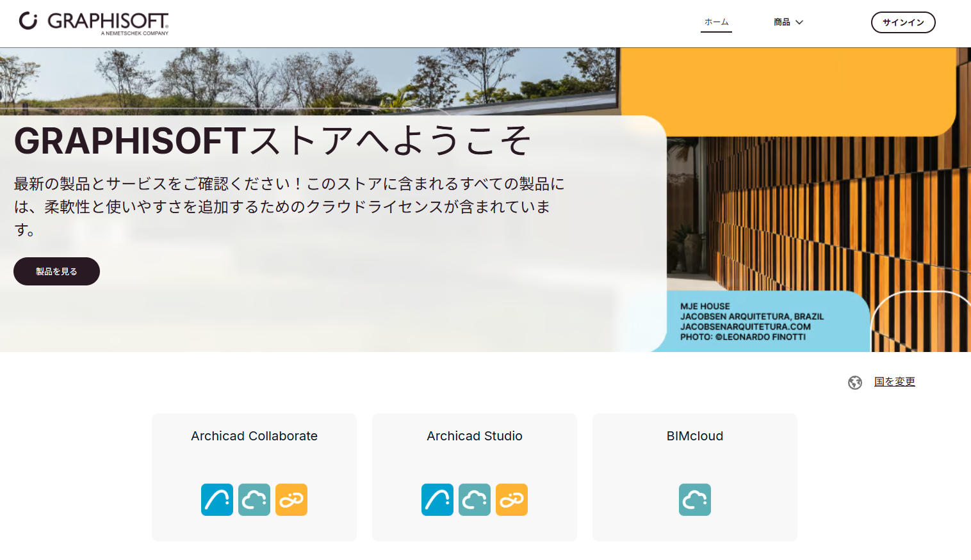Click the MJE HOUSE photo credit caption
971x560 pixels.
coord(752,321)
